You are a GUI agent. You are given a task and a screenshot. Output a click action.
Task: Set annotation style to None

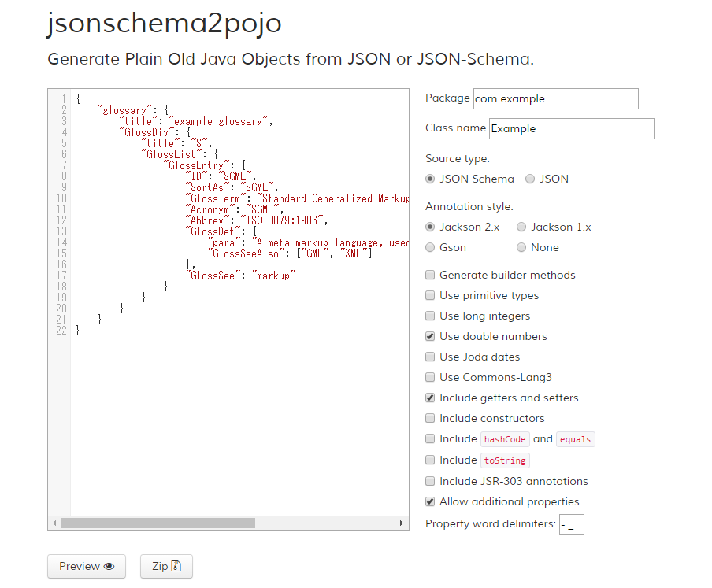point(520,247)
